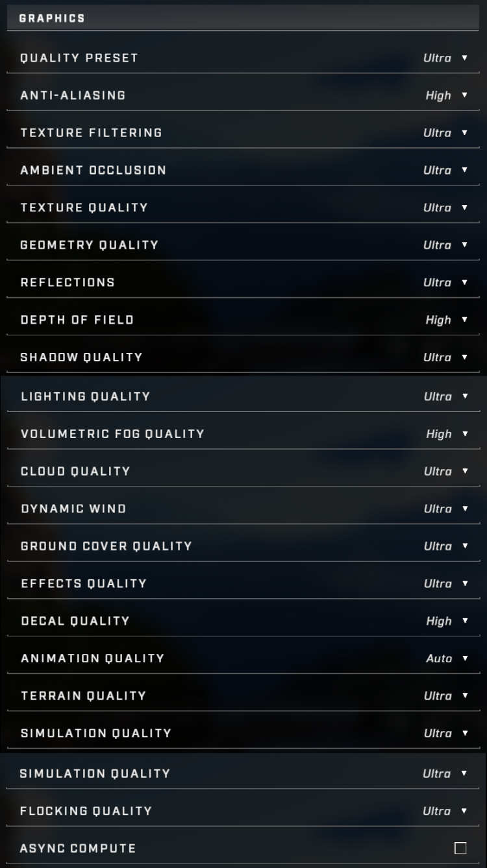Open the Ambient Occlusion dropdown

click(x=464, y=170)
